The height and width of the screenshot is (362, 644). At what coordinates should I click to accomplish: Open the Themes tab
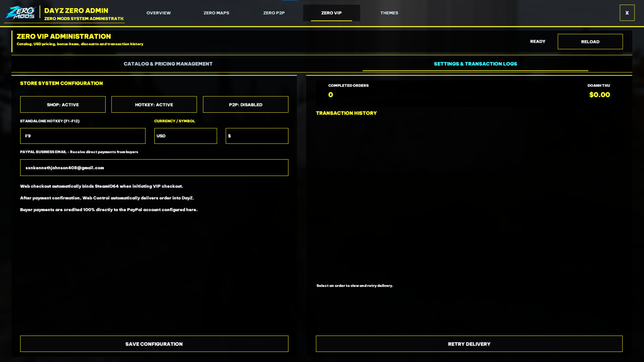(x=389, y=13)
